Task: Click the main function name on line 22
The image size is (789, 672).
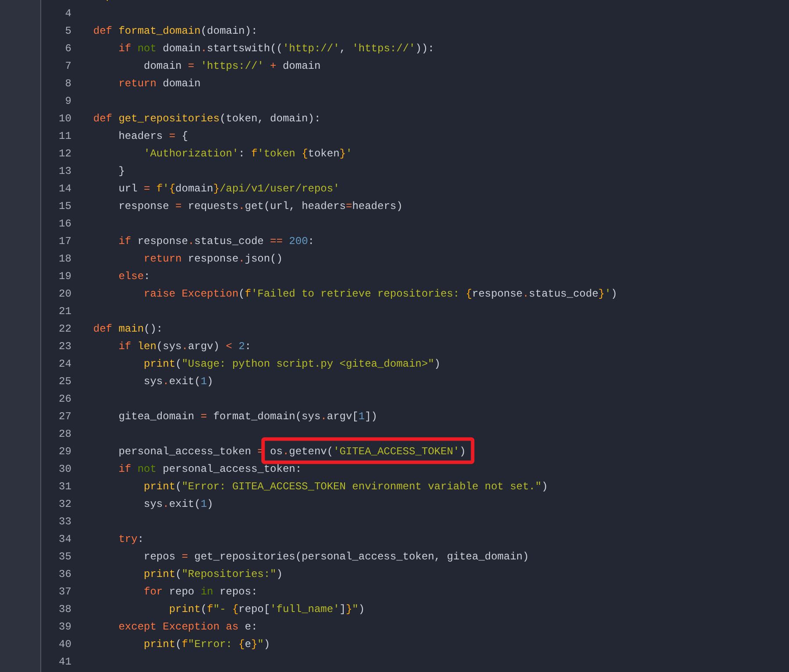Action: 131,329
